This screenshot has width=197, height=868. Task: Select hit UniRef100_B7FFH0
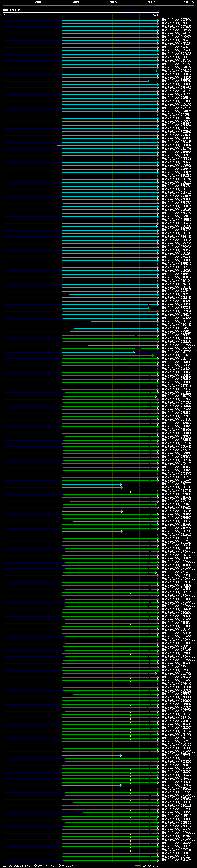176,81
